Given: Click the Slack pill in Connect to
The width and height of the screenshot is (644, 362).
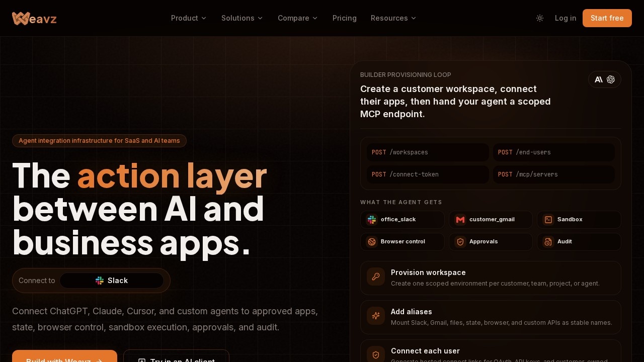Looking at the screenshot, I should [112, 281].
